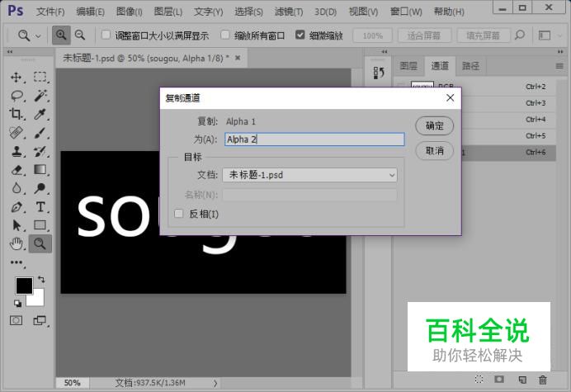Open the zoom tool preset picker arrow
Viewport: 571px width, 392px height.
(x=38, y=35)
